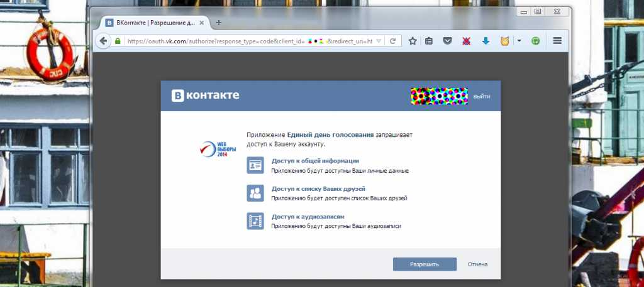Bookmark this page with the star icon
Viewport: 644px width, 287px height.
pos(413,41)
